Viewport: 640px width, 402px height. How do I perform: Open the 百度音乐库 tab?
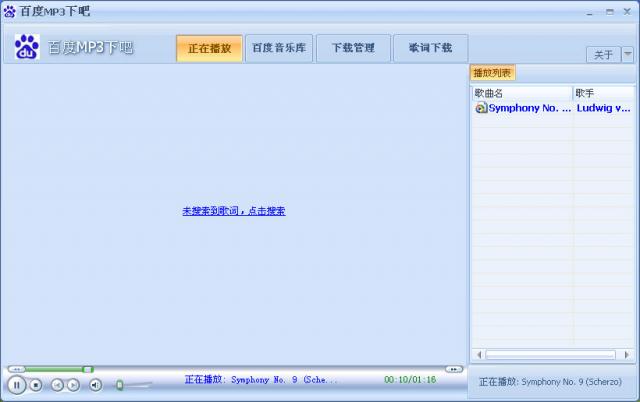[279, 48]
